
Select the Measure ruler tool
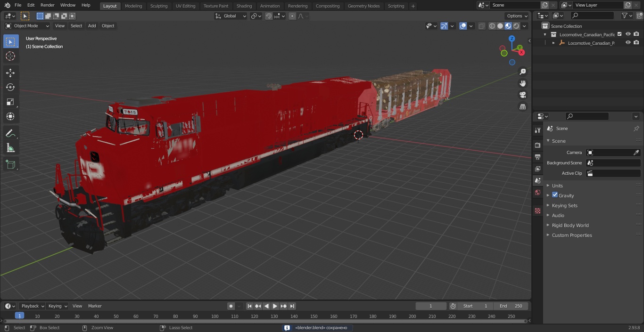(10, 148)
